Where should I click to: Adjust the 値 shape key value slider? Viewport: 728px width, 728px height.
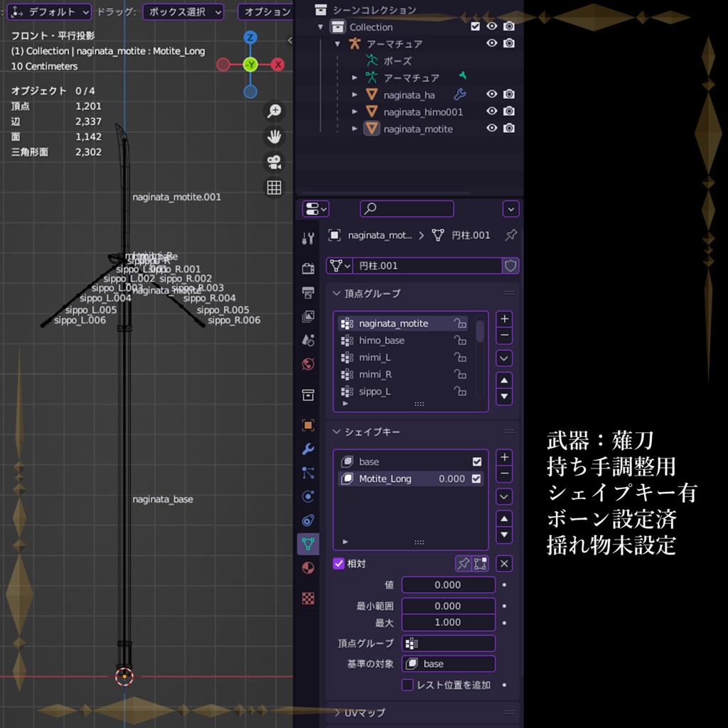click(448, 585)
